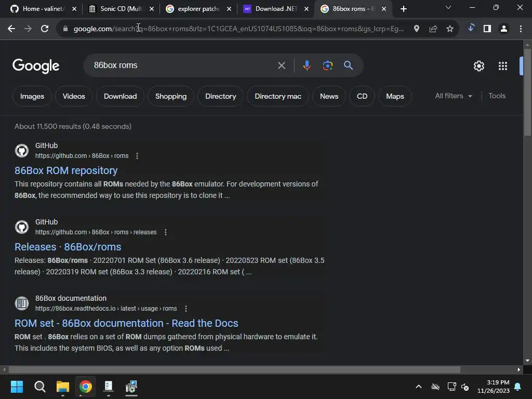Filter results by Maps
The image size is (532, 399).
point(395,96)
